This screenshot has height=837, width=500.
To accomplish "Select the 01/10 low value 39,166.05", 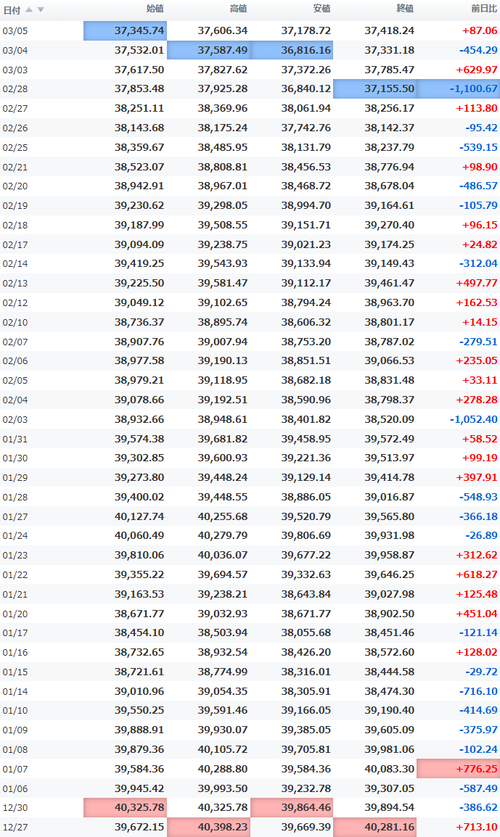I will pos(306,710).
